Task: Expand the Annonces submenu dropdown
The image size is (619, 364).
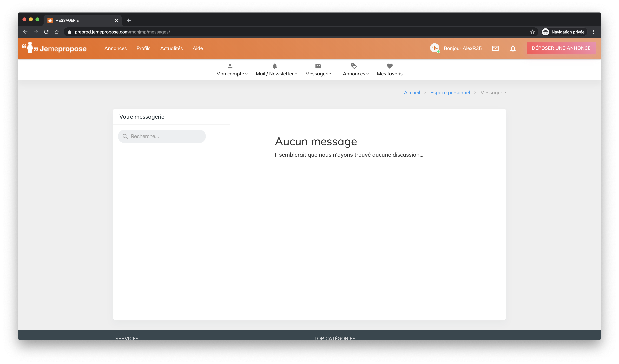Action: tap(356, 70)
